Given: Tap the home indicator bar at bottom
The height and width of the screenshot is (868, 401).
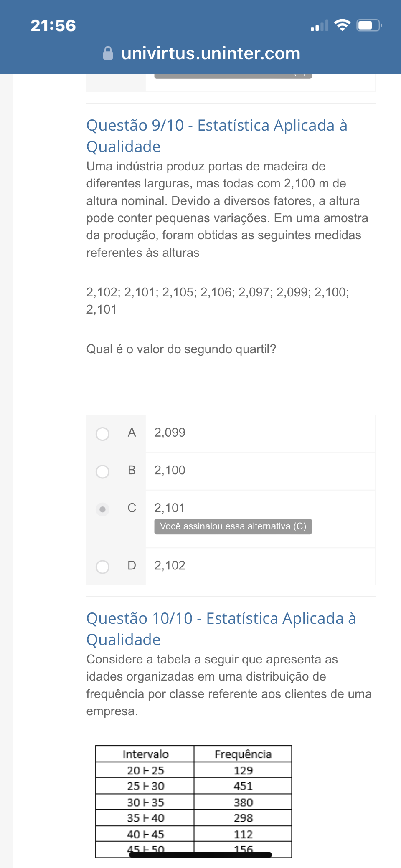Looking at the screenshot, I should point(200,855).
